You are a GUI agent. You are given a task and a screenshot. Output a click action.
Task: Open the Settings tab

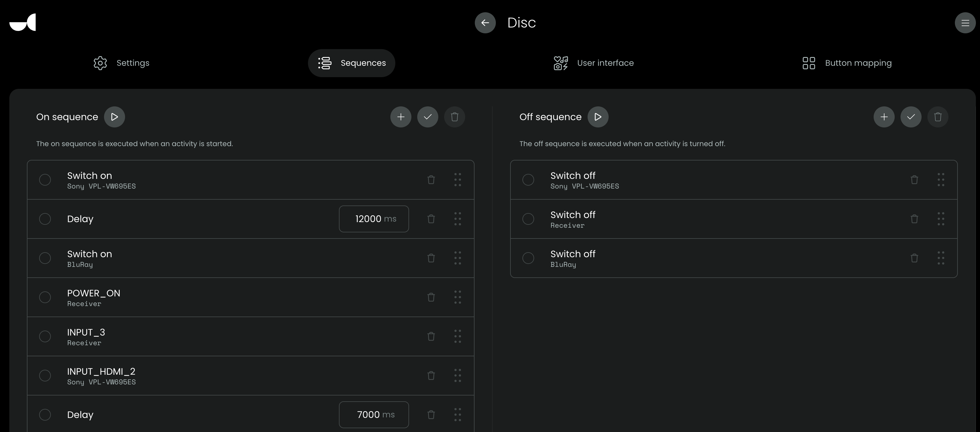tap(121, 63)
